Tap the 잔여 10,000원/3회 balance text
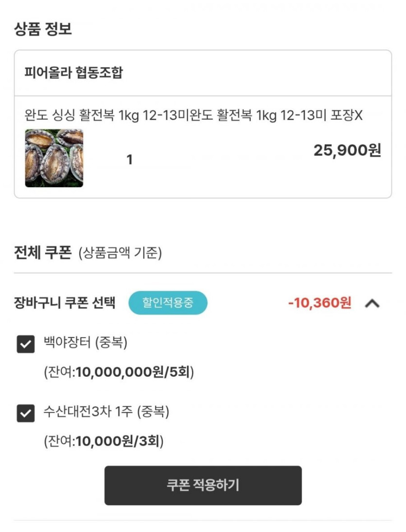 pos(104,442)
